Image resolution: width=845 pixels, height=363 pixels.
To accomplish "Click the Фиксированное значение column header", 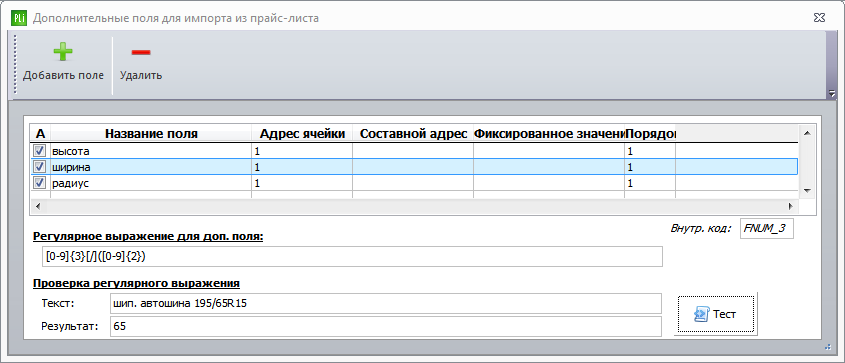I will click(549, 134).
